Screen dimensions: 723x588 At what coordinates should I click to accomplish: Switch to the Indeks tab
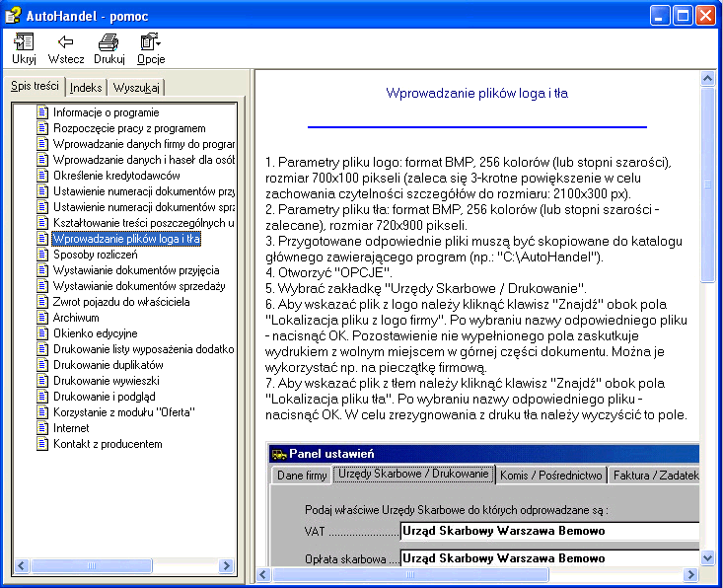click(x=86, y=88)
